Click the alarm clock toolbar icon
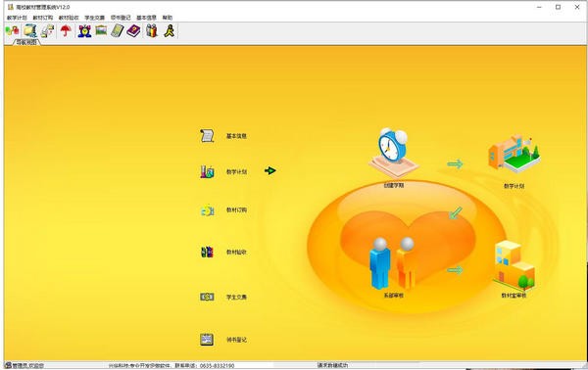 click(84, 30)
